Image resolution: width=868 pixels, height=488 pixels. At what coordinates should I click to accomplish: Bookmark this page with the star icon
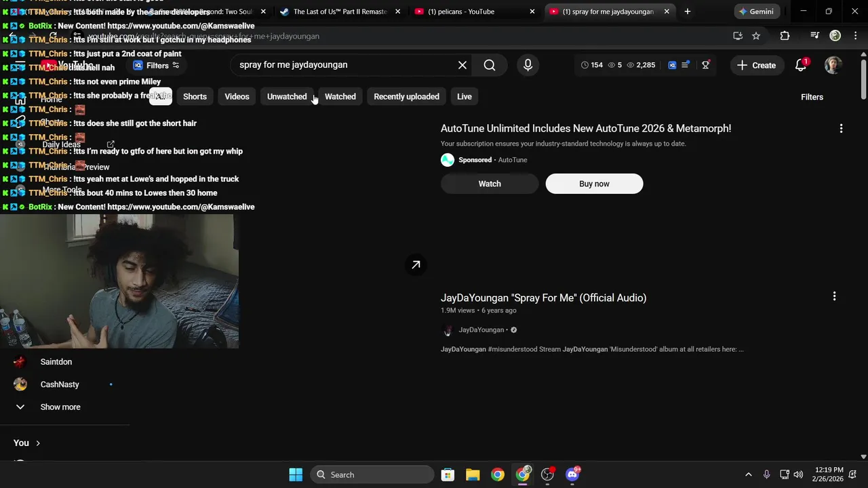[756, 36]
